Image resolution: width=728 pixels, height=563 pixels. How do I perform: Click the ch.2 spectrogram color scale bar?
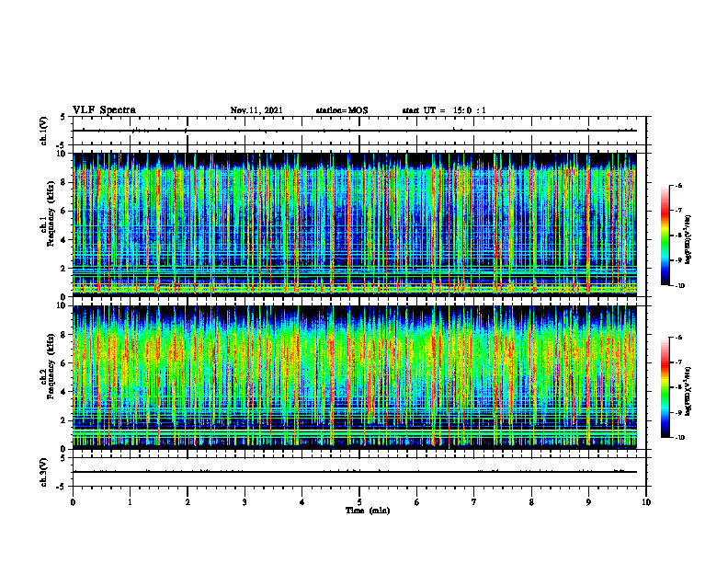[x=665, y=387]
